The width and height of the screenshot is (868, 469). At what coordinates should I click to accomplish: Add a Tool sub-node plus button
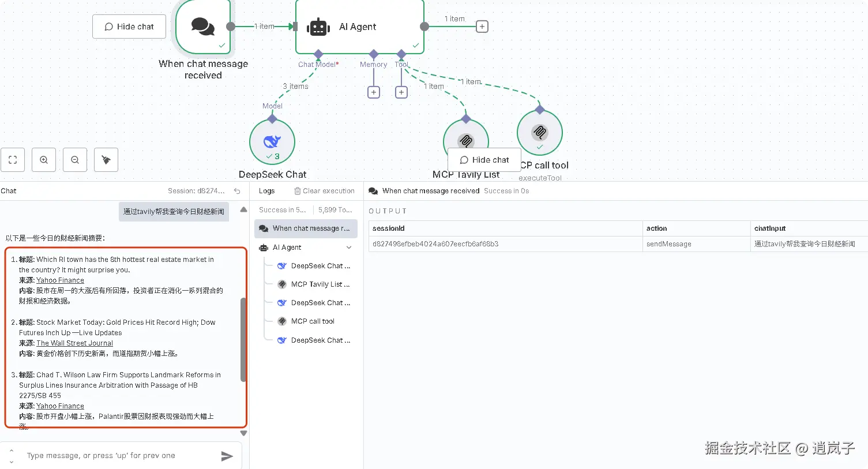click(x=401, y=92)
